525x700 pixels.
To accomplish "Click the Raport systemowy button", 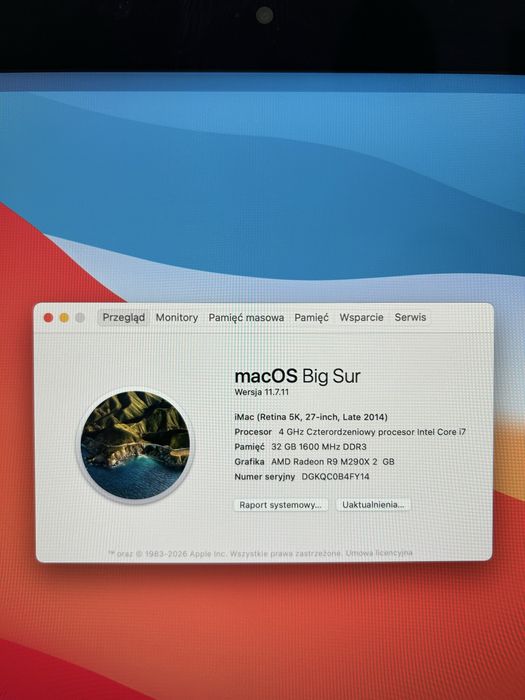I will [x=281, y=505].
